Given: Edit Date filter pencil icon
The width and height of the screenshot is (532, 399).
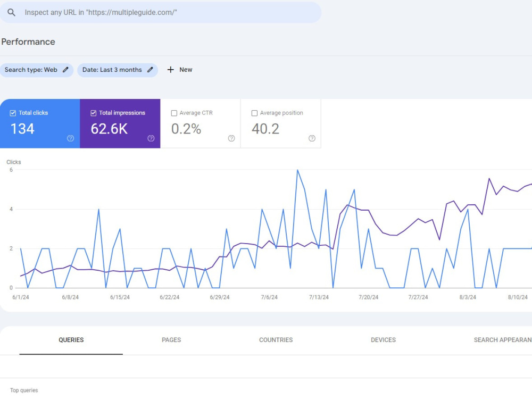Looking at the screenshot, I should tap(150, 70).
